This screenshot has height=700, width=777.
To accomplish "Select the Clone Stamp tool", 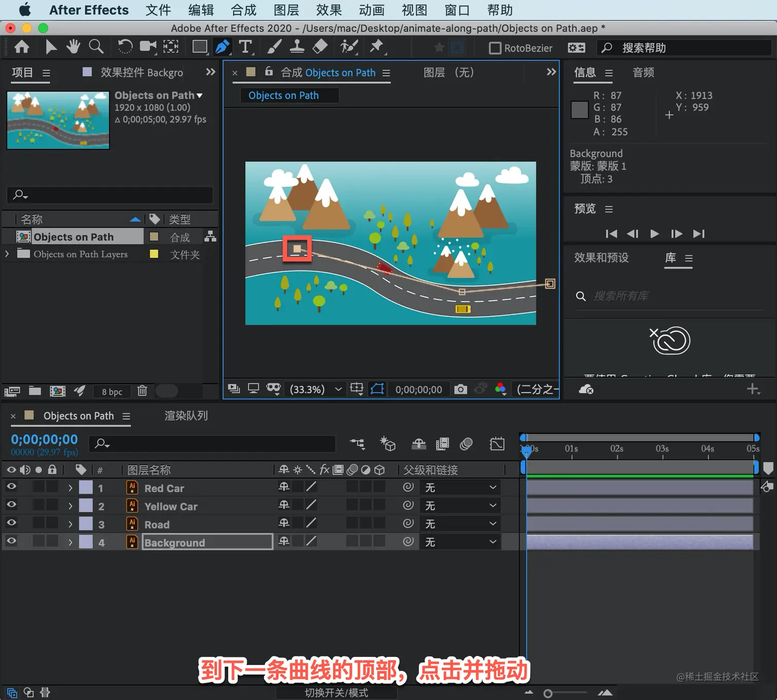I will pos(297,47).
